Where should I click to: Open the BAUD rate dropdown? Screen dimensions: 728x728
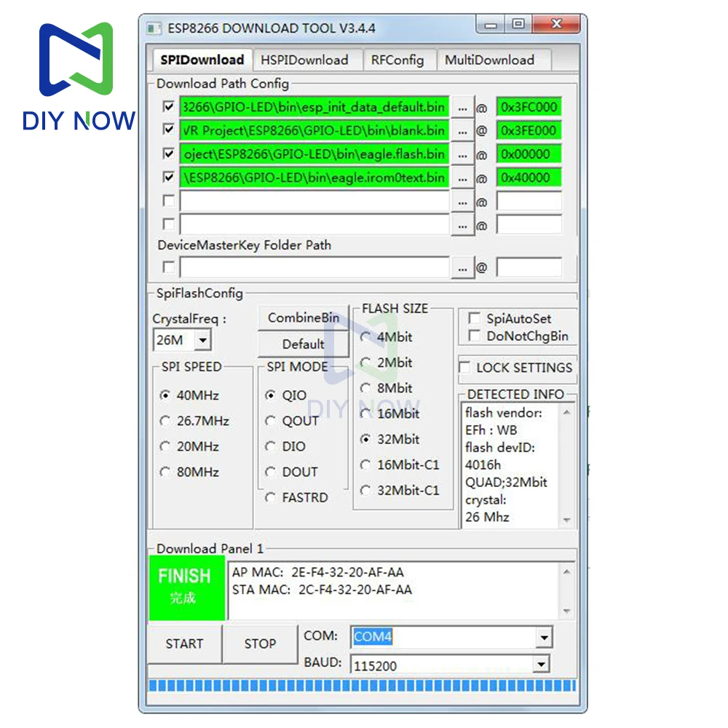point(542,665)
